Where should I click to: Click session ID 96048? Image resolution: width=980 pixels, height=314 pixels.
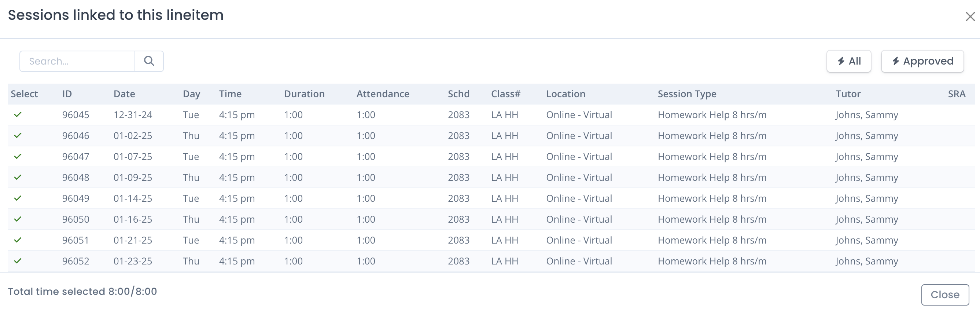pyautogui.click(x=76, y=178)
